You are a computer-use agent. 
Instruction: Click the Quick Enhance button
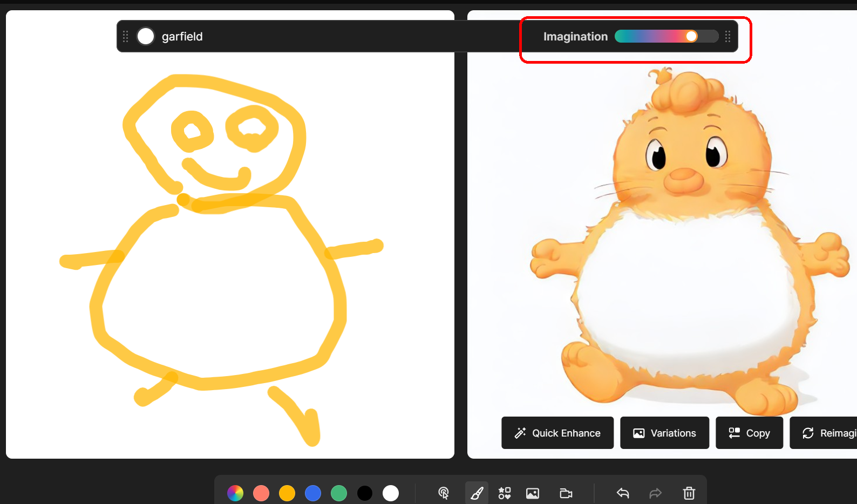coord(557,433)
